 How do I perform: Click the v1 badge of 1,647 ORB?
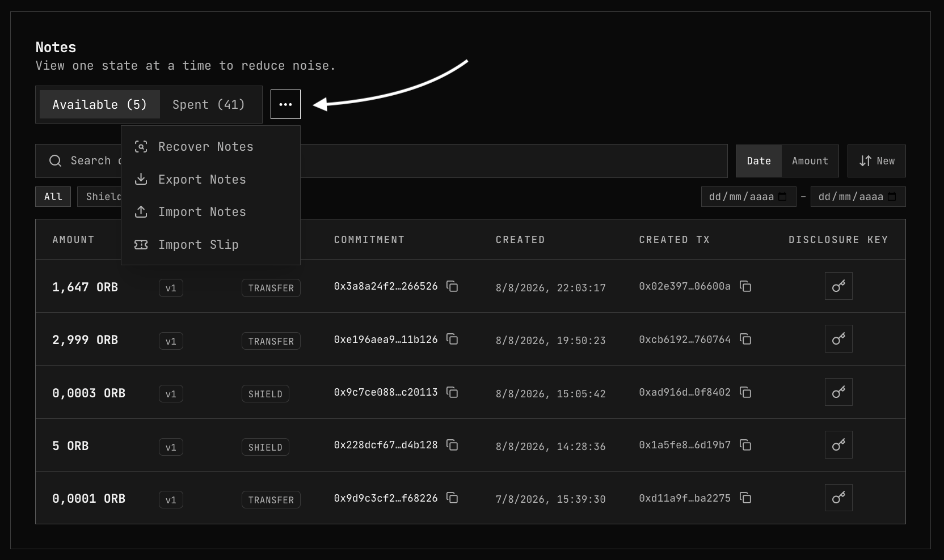tap(171, 288)
